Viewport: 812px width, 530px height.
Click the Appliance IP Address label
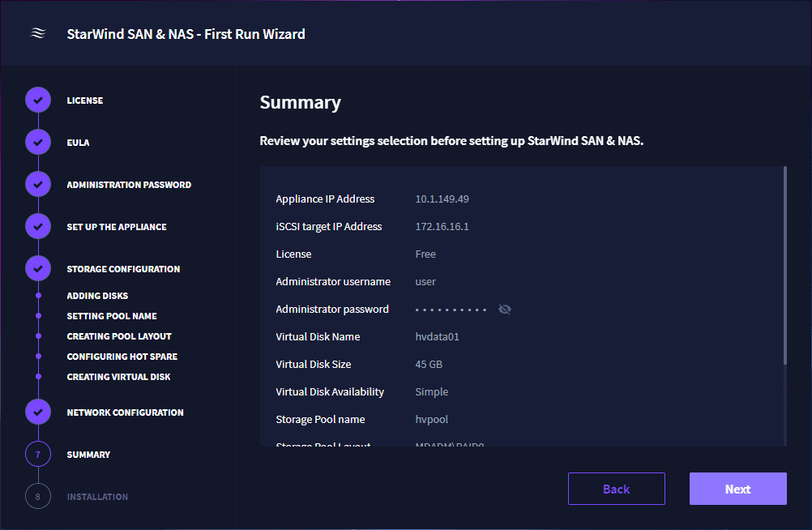[x=325, y=199]
